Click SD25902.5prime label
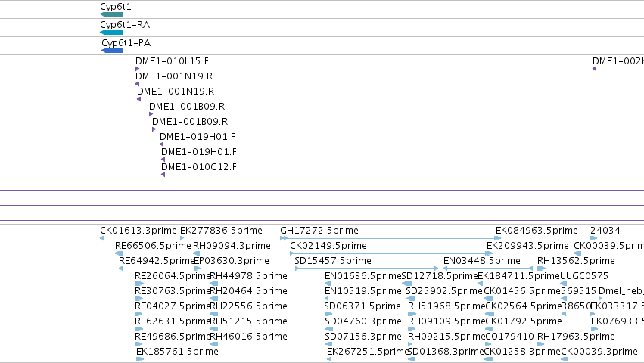644x363 pixels. (x=444, y=291)
